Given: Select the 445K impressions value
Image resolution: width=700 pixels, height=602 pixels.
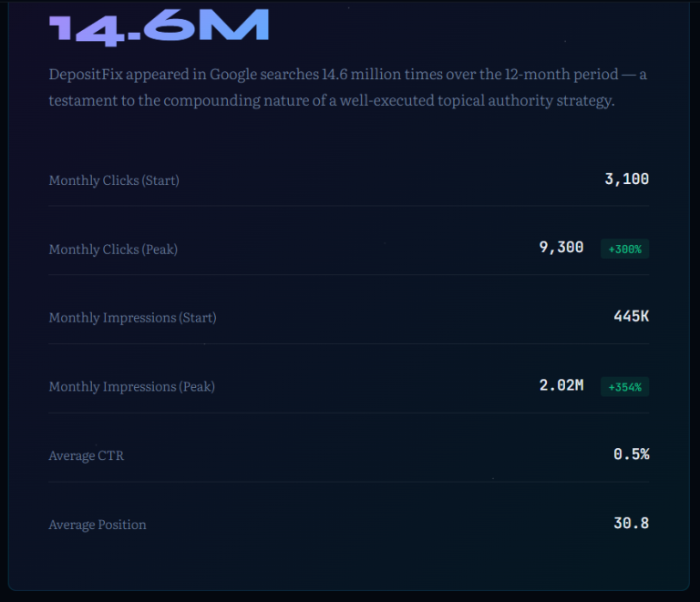Looking at the screenshot, I should pos(631,317).
